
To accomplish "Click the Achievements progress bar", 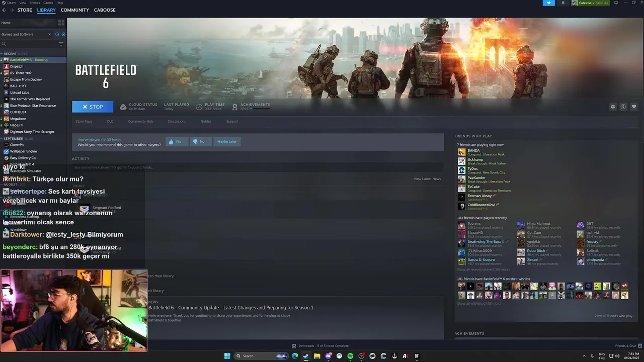I will 260,109.
